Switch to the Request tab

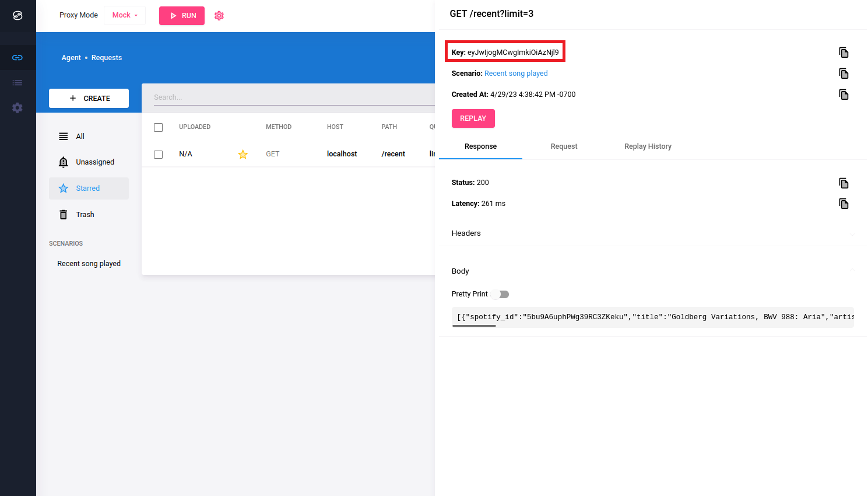[564, 146]
